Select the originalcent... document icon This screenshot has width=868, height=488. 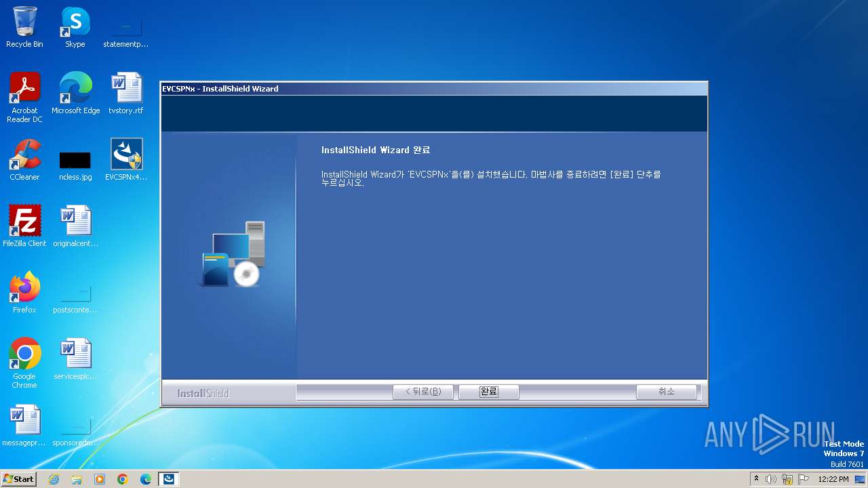(75, 226)
